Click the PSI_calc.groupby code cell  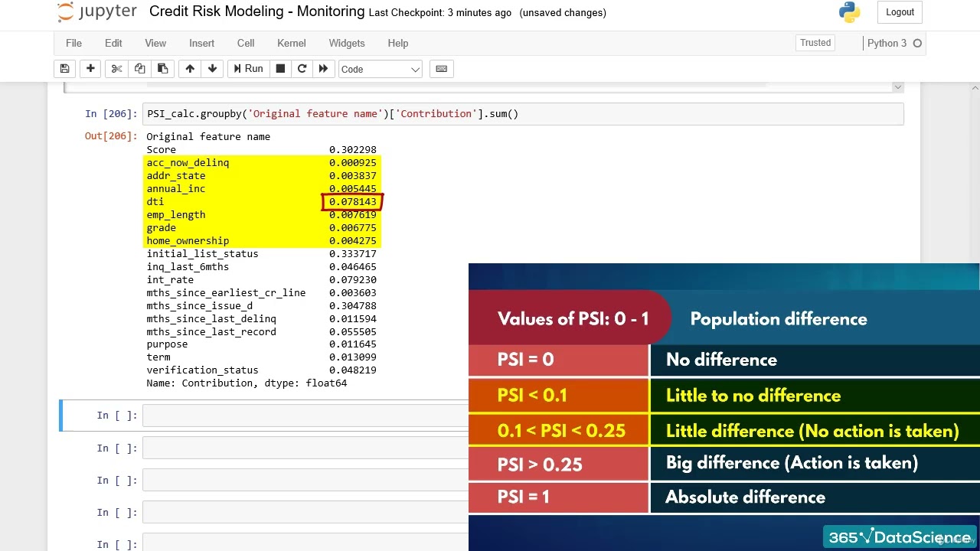pyautogui.click(x=523, y=114)
